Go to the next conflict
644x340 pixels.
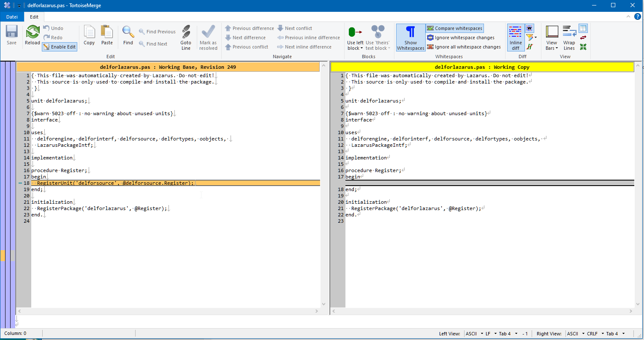[295, 28]
